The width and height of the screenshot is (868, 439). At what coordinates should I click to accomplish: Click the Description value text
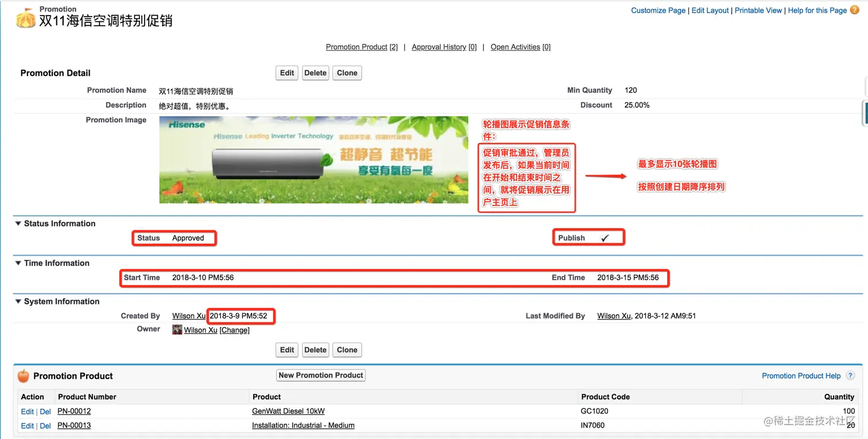(195, 106)
